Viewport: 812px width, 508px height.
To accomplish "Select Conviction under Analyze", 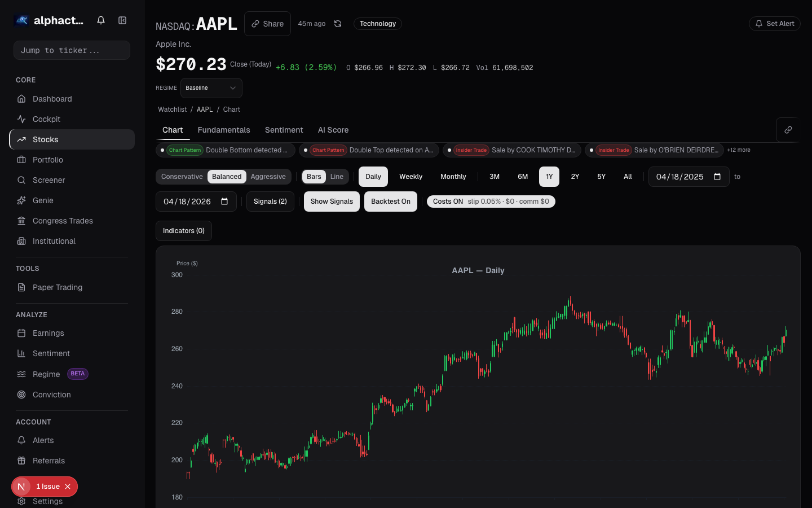I will click(x=51, y=395).
